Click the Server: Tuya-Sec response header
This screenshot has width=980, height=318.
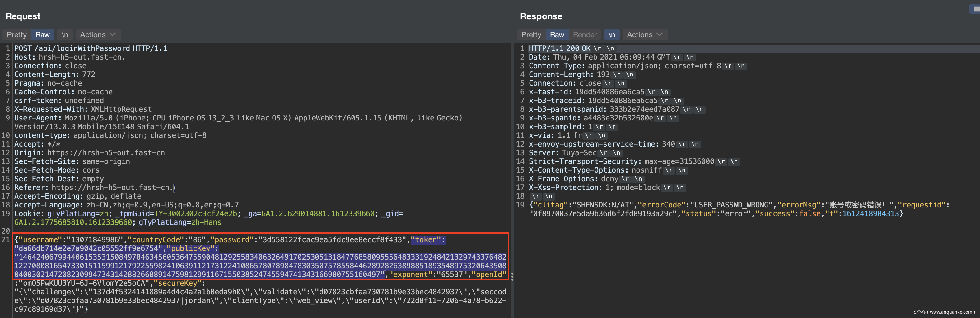[562, 153]
